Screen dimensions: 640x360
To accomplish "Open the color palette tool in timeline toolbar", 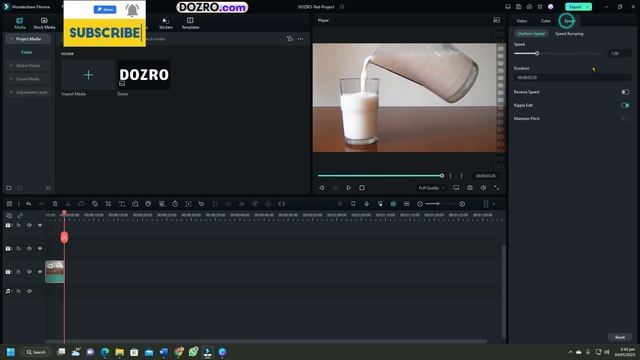I will pyautogui.click(x=148, y=204).
